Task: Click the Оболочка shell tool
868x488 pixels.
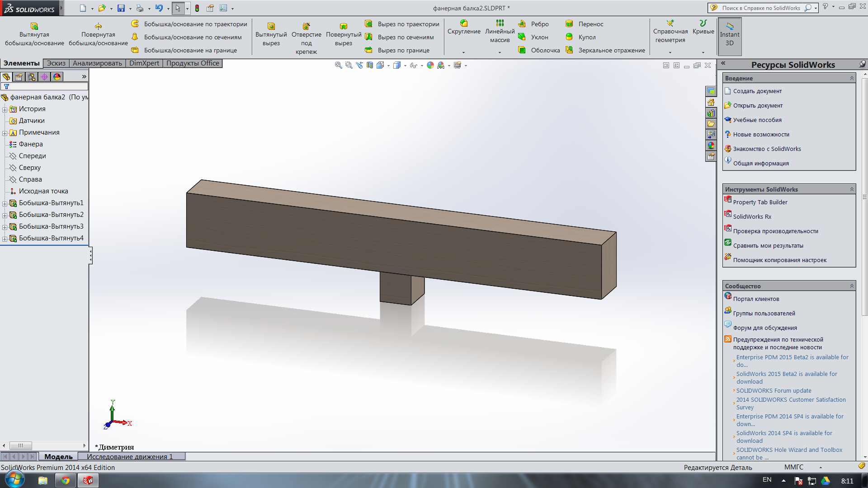Action: click(540, 50)
